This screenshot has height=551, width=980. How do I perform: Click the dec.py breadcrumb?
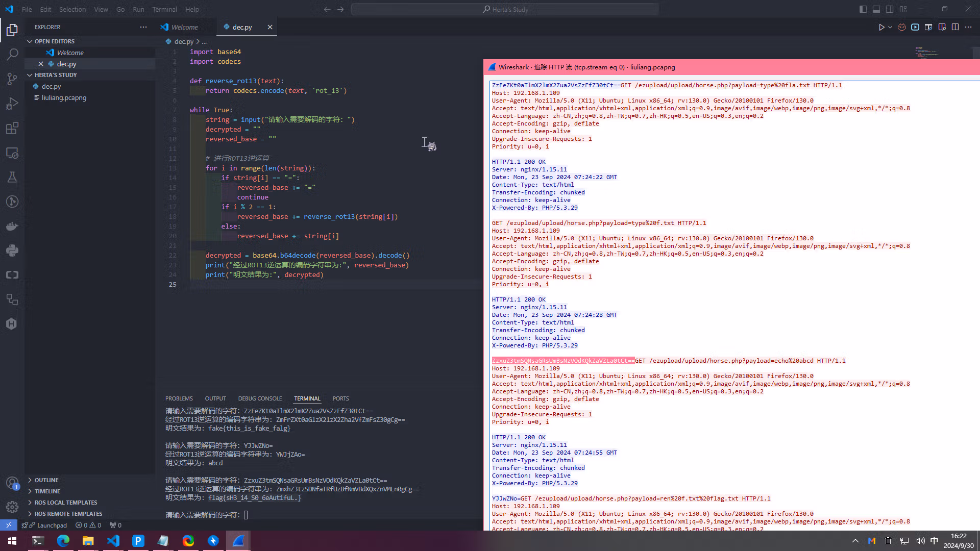pos(184,41)
